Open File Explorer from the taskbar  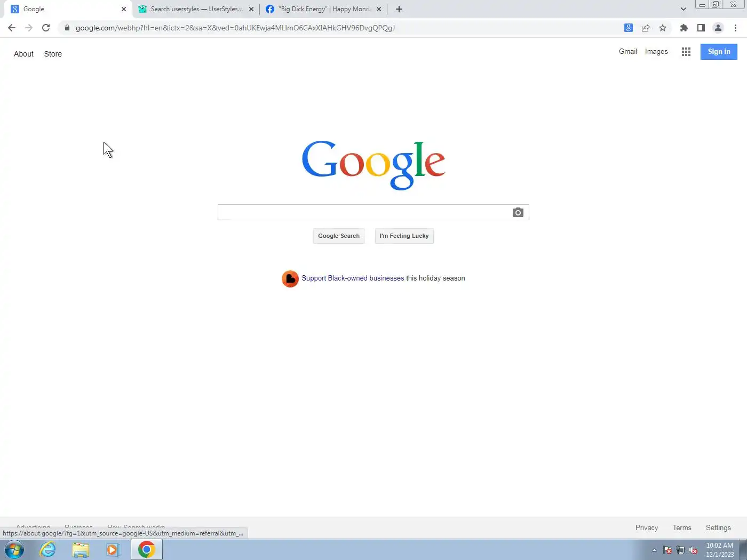pyautogui.click(x=81, y=549)
